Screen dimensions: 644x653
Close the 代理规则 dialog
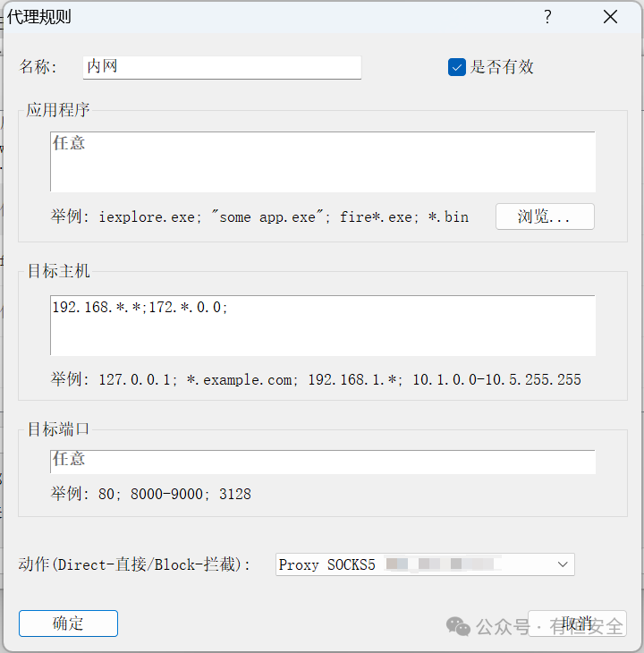coord(610,17)
